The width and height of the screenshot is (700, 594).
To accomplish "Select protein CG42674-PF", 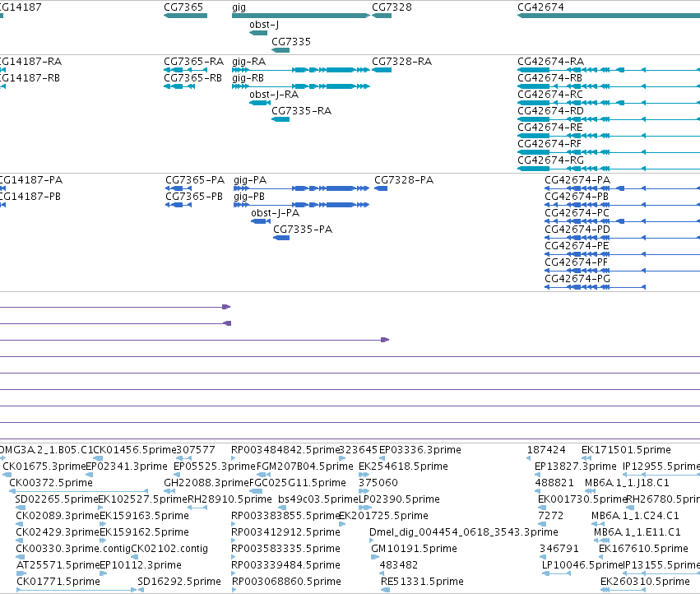I will tap(623, 271).
